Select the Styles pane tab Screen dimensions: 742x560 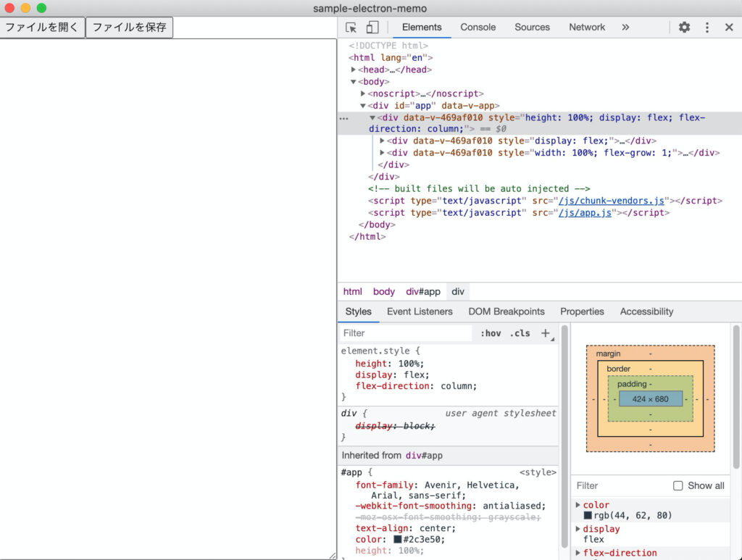pos(358,312)
